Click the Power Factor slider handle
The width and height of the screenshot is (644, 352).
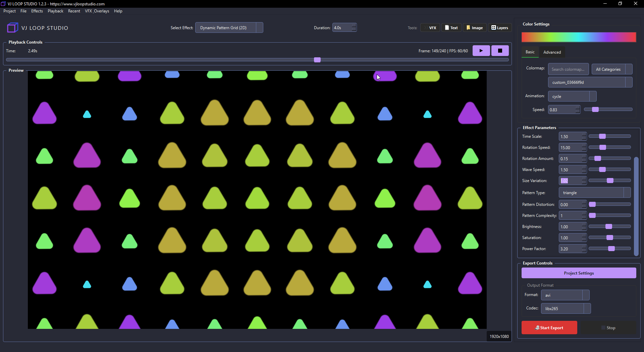tap(611, 248)
